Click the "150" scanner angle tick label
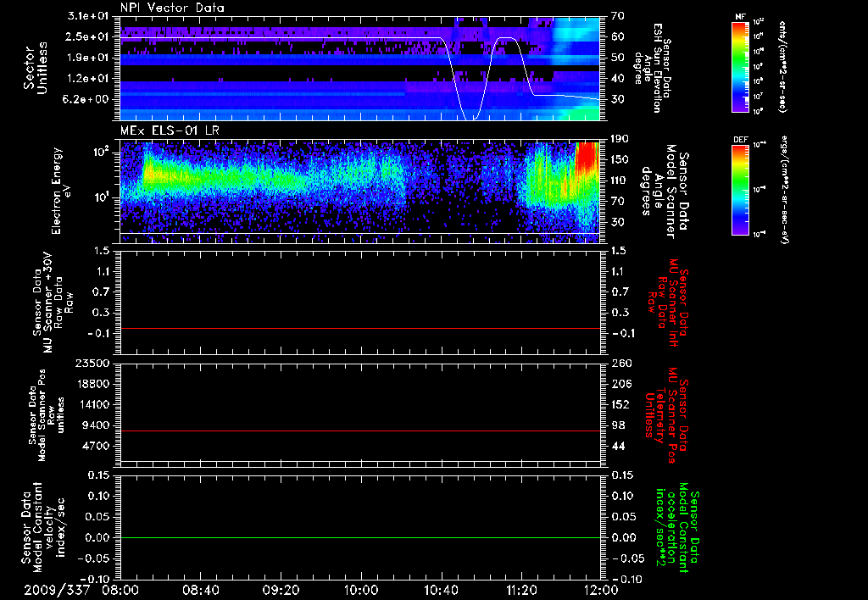Viewport: 868px width, 600px height. point(620,159)
